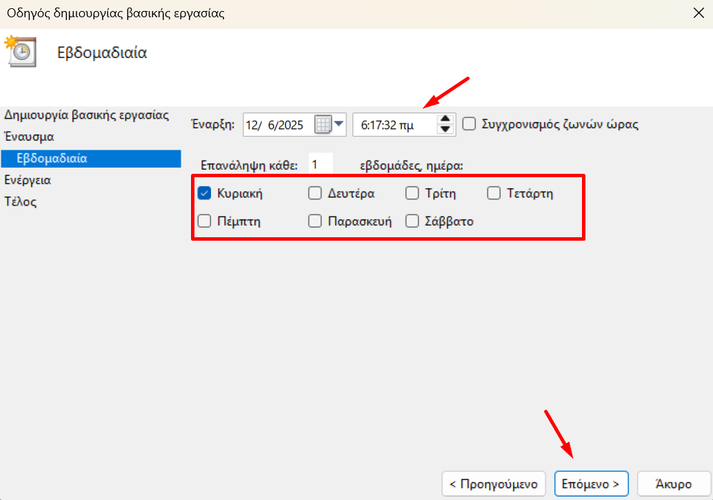Open the calendar date picker icon
Viewport: 713px width, 500px height.
click(323, 124)
